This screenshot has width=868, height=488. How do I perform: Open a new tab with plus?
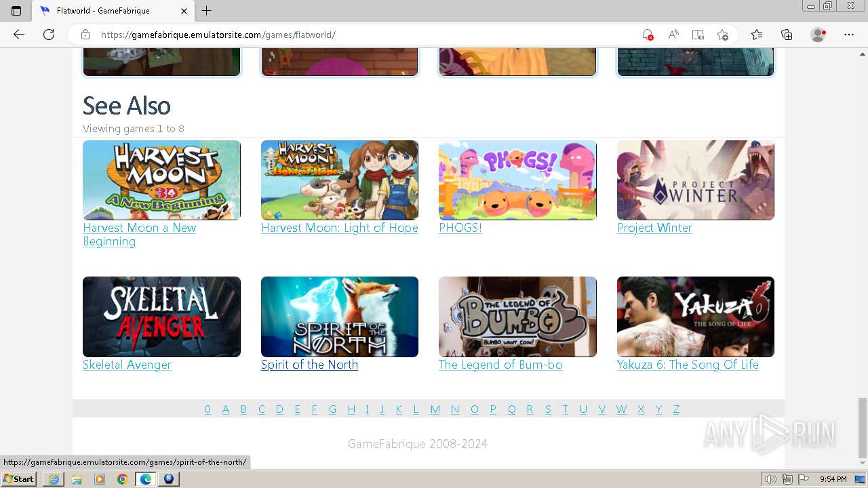(x=207, y=11)
